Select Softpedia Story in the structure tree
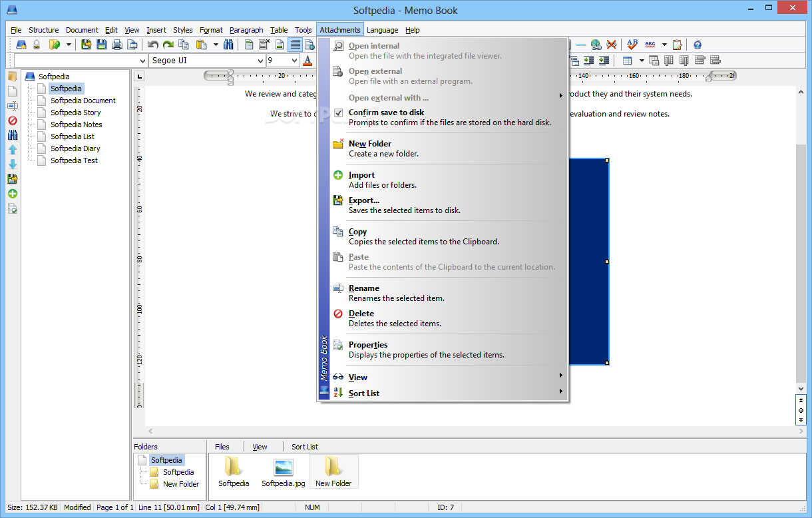812x518 pixels. pyautogui.click(x=76, y=113)
